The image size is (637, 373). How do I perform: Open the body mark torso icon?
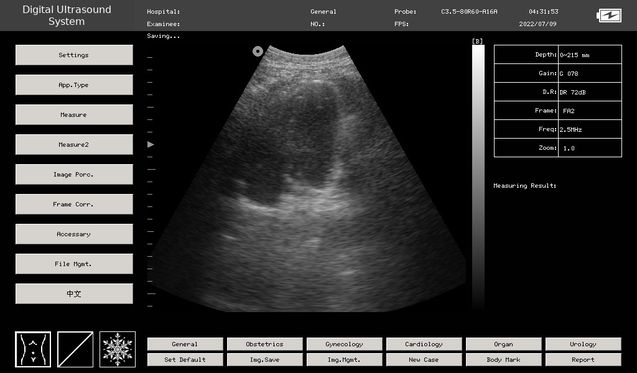pos(33,349)
